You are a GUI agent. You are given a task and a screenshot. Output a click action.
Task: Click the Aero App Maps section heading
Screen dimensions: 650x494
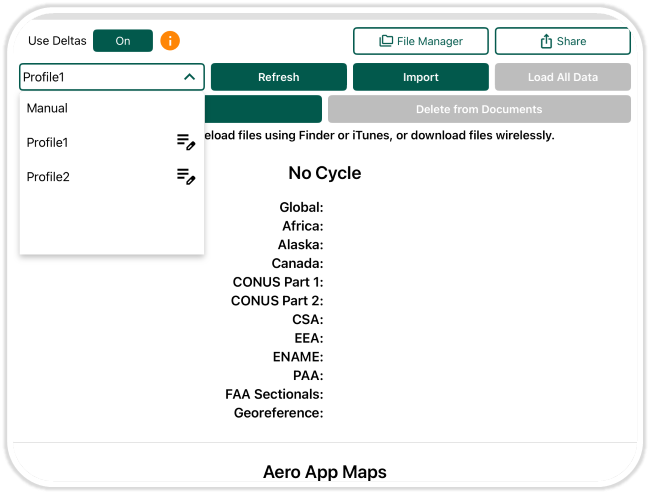[324, 472]
